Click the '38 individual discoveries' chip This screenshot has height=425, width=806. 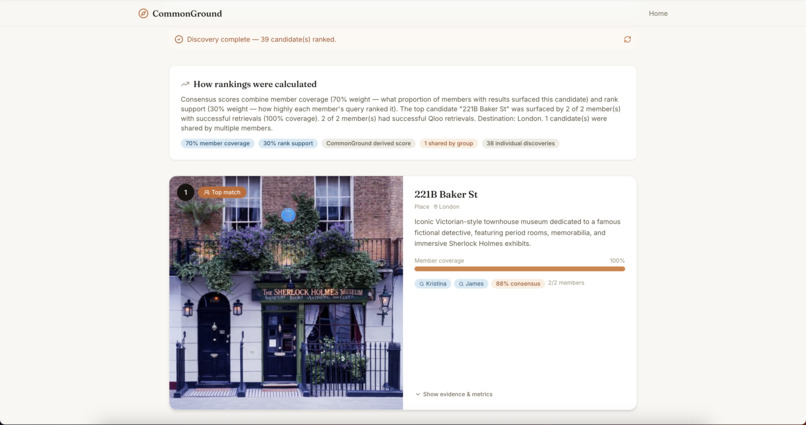520,143
